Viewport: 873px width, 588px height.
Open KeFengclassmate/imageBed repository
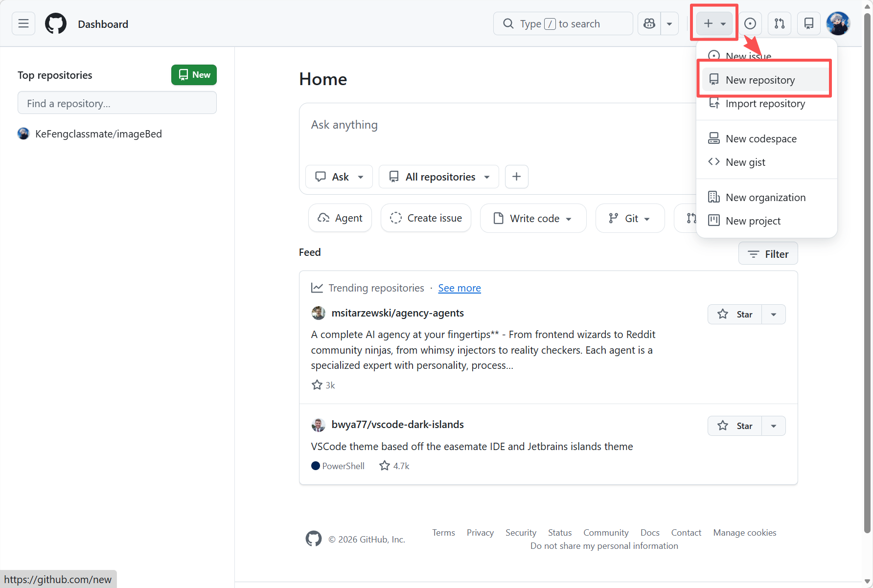click(98, 134)
